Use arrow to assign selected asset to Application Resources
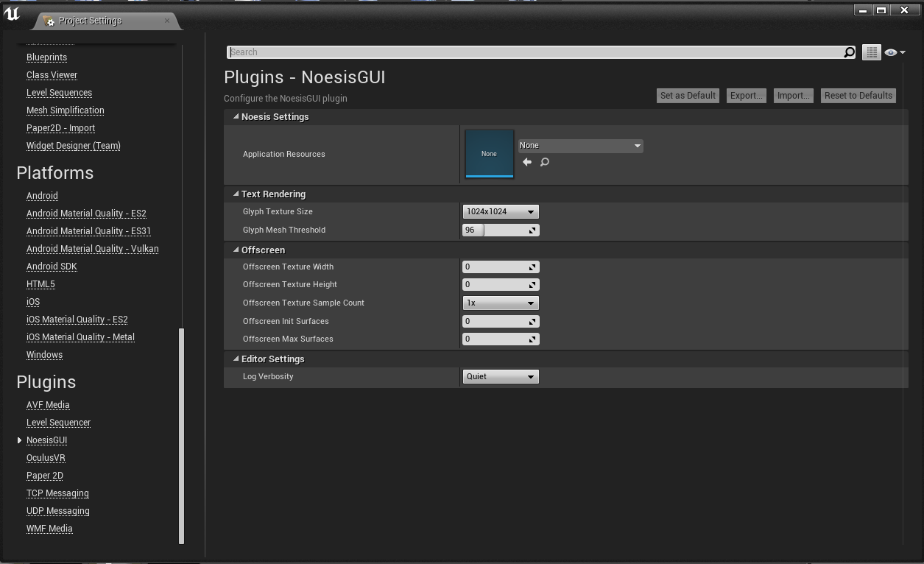The height and width of the screenshot is (564, 924). coord(527,162)
